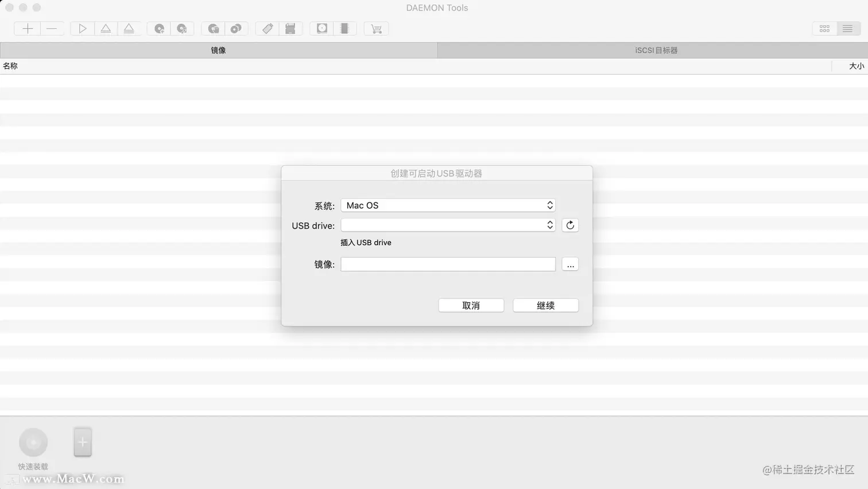Open the 镜像 tab
Viewport: 868px width, 489px height.
(x=219, y=51)
